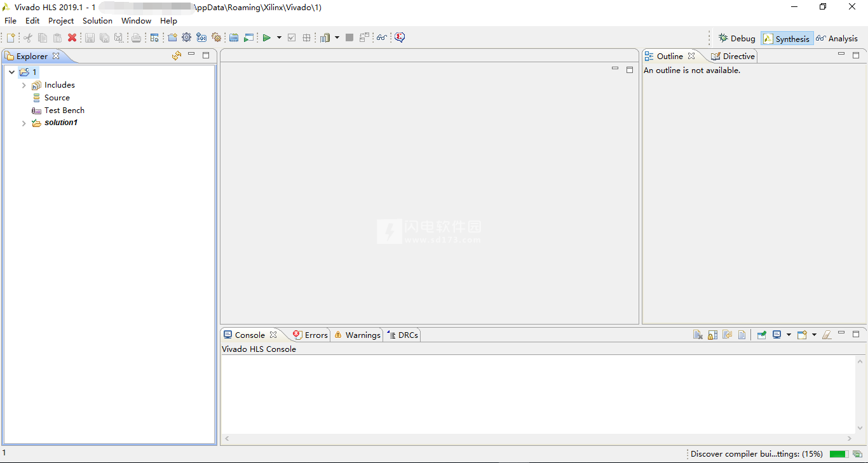This screenshot has height=463, width=868.
Task: Click the New File toolbar icon
Action: pyautogui.click(x=11, y=37)
